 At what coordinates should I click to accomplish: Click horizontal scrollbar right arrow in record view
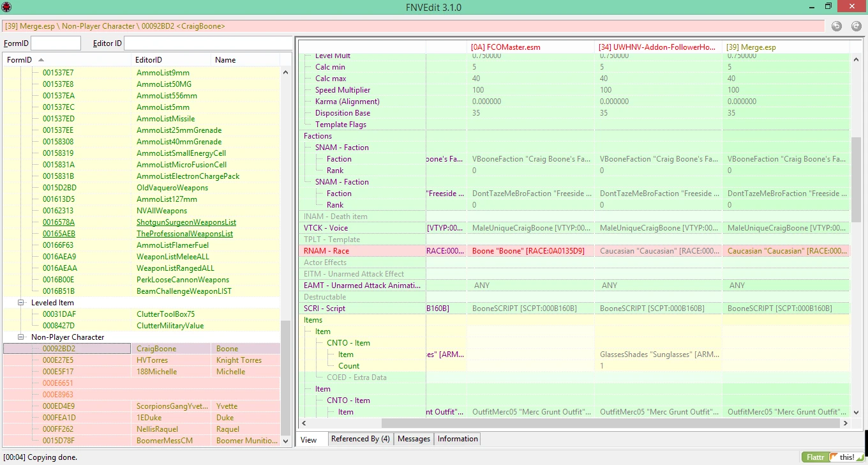pyautogui.click(x=845, y=423)
